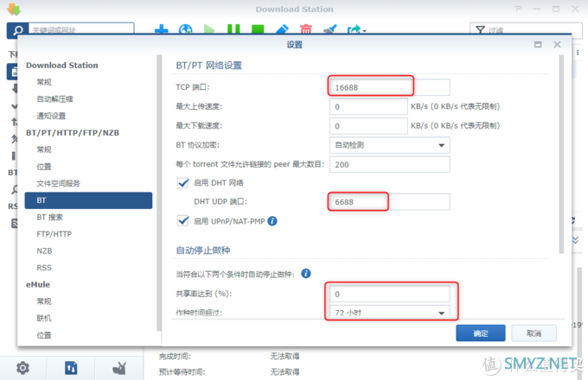Select FTP/HTTP in sidebar

54,234
